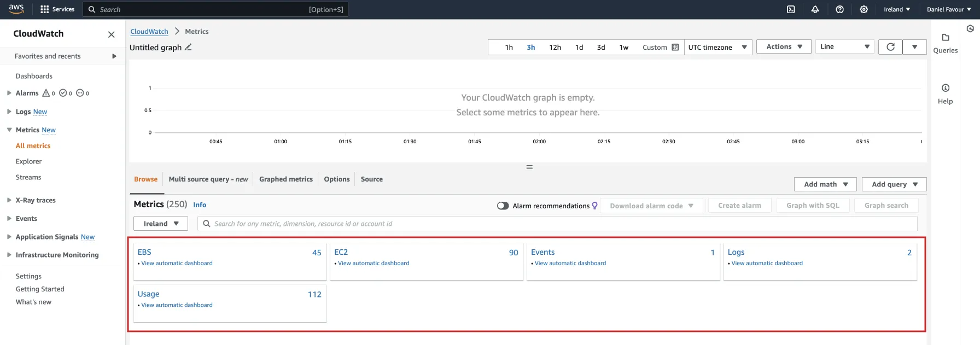Expand Infrastructure Monitoring section

[9, 255]
